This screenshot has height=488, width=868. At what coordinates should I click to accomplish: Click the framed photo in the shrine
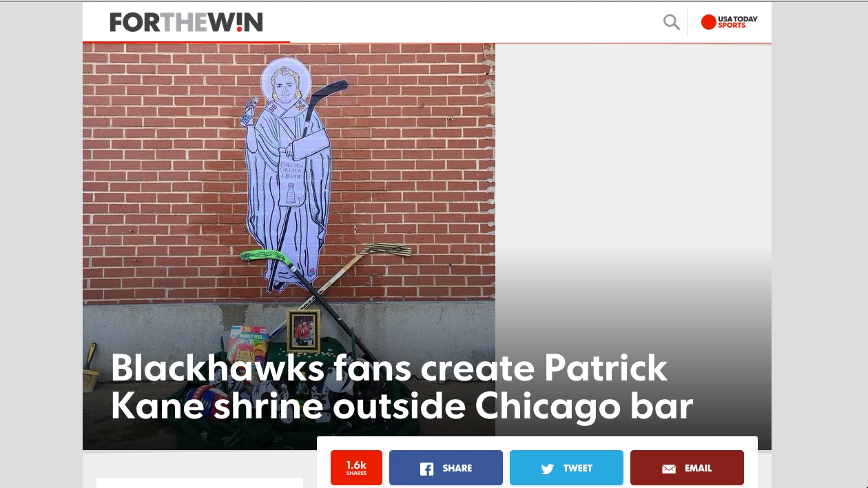click(303, 329)
